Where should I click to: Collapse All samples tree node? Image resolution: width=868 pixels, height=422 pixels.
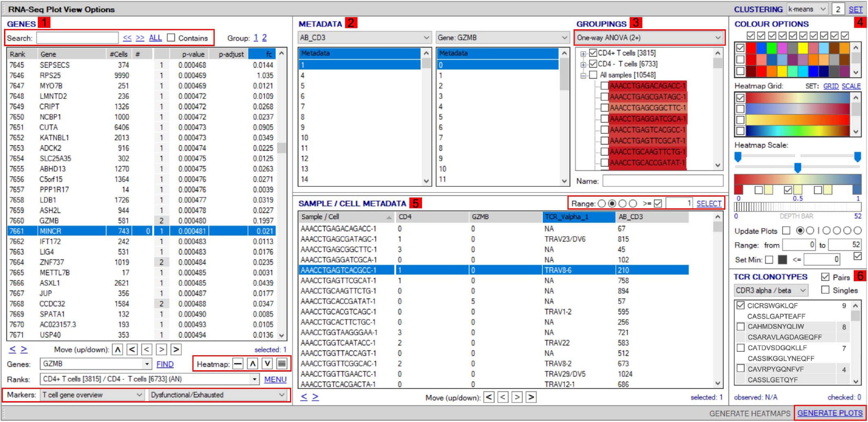(x=583, y=76)
